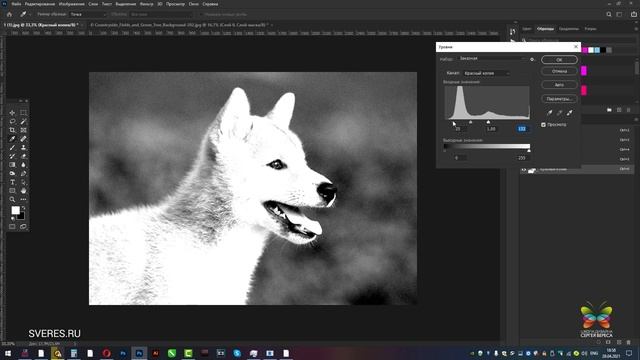
Task: Select the Rectangular Marquee tool
Action: pos(23,113)
